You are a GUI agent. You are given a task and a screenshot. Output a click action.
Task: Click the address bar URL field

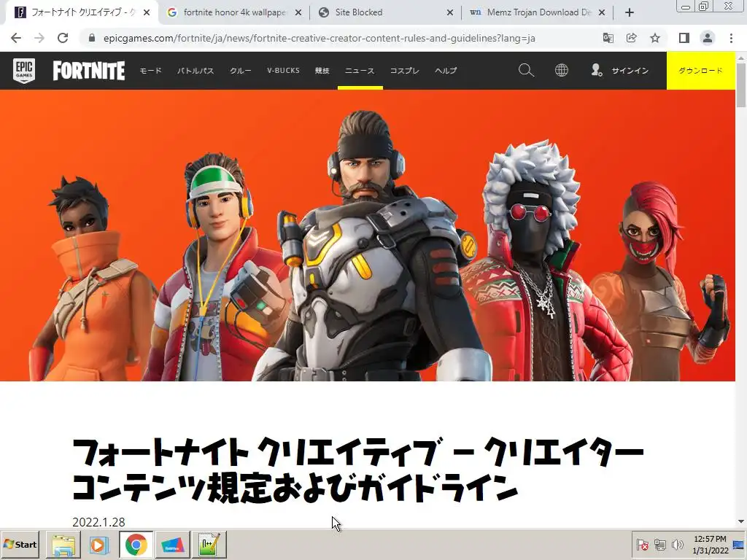(x=320, y=38)
